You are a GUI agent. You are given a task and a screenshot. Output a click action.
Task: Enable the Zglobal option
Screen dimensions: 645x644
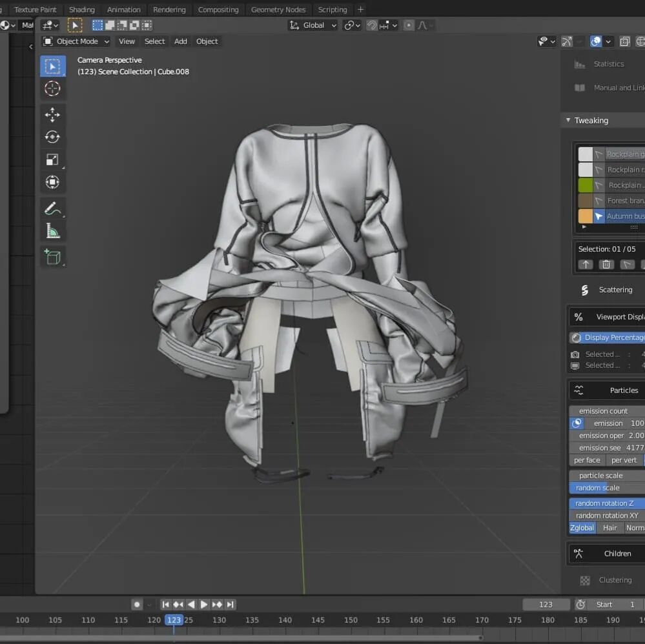click(x=582, y=528)
